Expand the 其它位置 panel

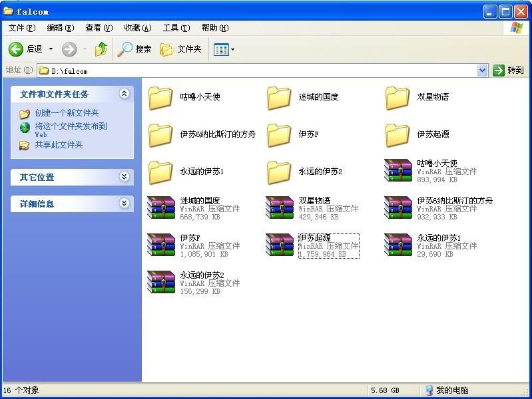click(124, 177)
